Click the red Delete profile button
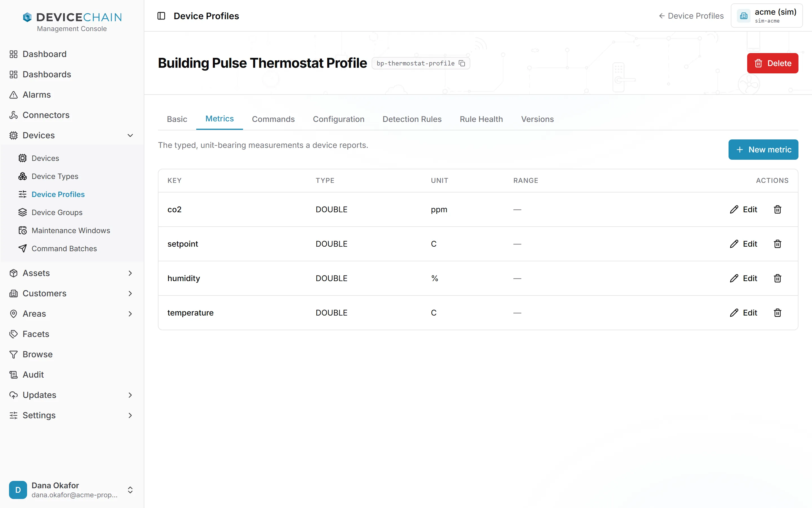Screen dimensions: 812x508 (773, 63)
